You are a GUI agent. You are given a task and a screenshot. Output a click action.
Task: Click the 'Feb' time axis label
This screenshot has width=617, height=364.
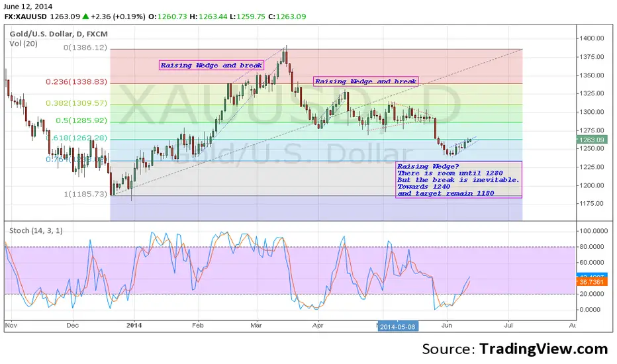coord(197,326)
